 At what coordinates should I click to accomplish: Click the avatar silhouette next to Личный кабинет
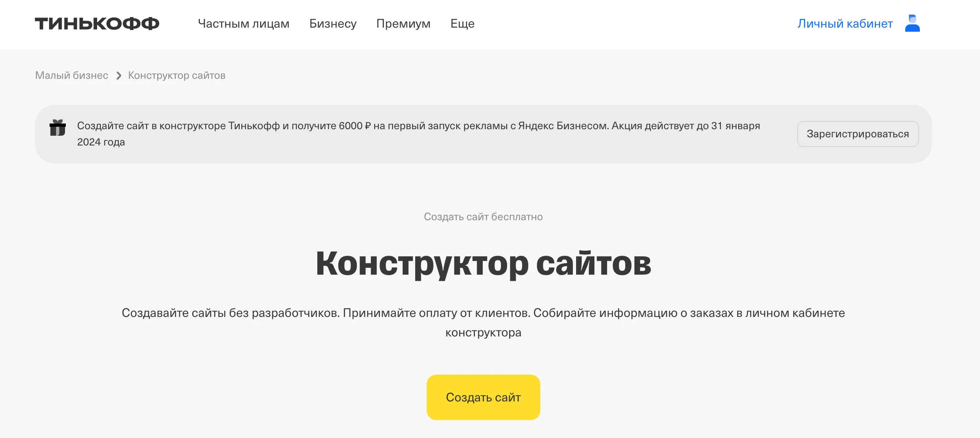coord(913,23)
